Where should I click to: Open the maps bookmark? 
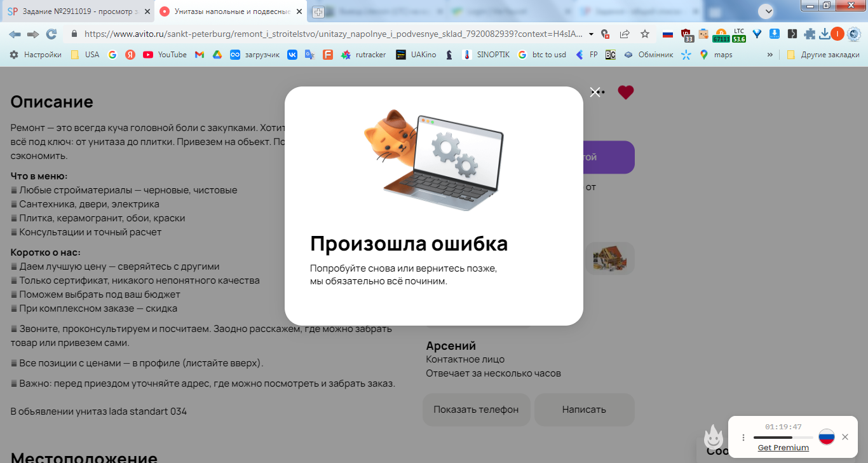(715, 55)
